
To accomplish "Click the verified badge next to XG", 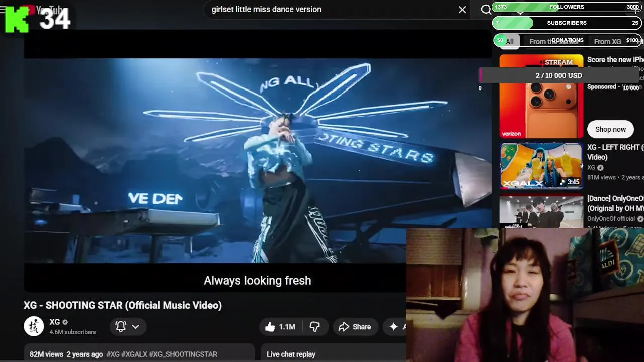I will (65, 322).
